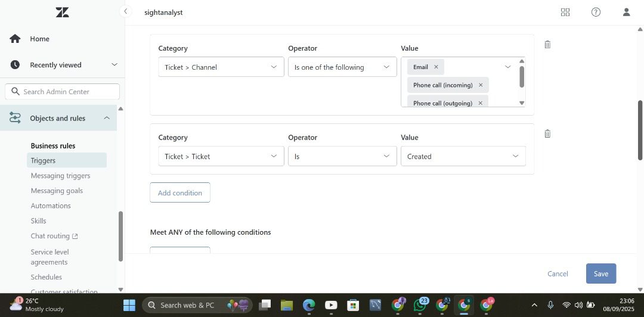The height and width of the screenshot is (317, 644).
Task: Remove the Email tag from Value
Action: [x=436, y=67]
